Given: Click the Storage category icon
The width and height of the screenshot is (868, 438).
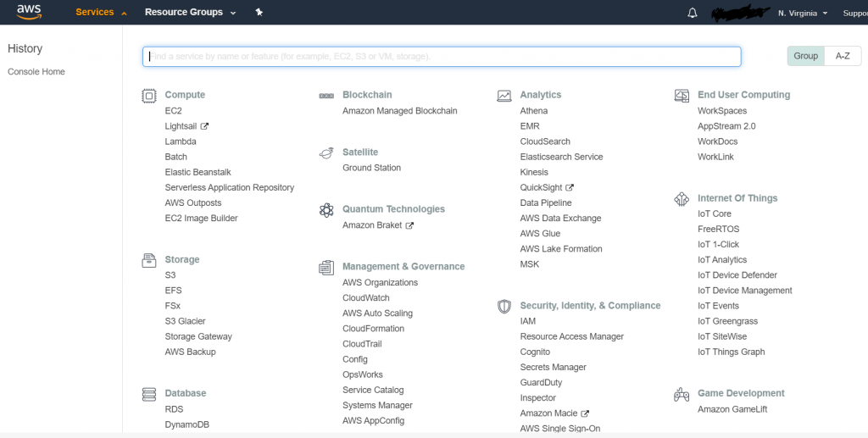Looking at the screenshot, I should tap(149, 260).
